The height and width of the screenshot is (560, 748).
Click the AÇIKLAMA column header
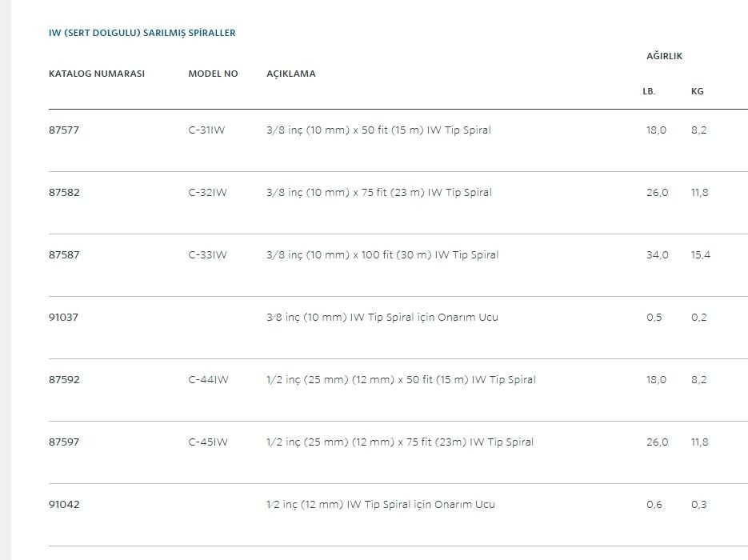pos(291,74)
